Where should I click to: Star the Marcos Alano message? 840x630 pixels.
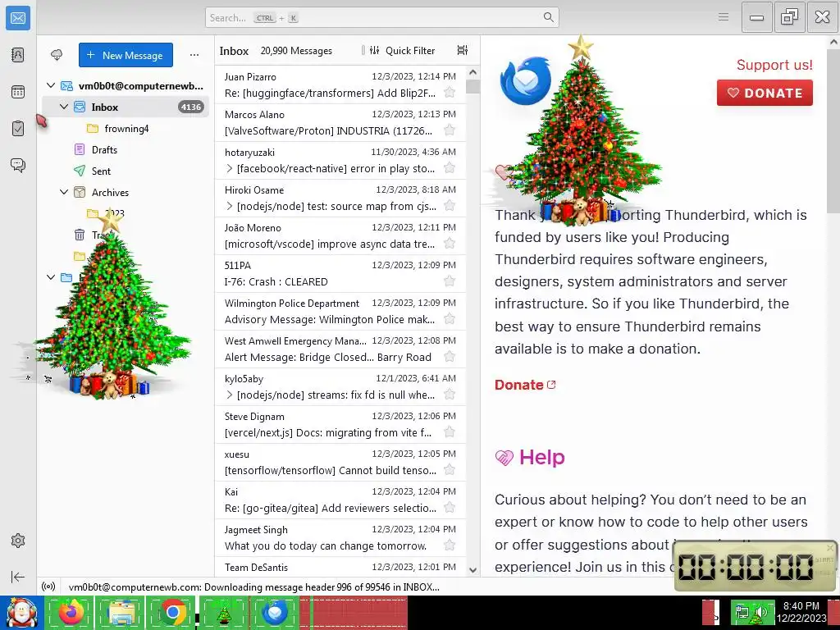(450, 130)
